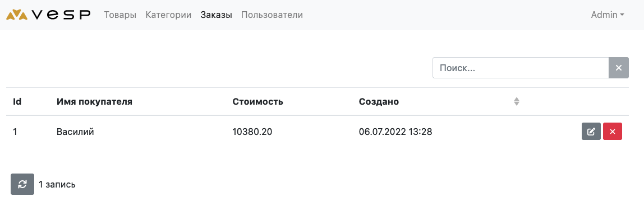The height and width of the screenshot is (206, 644).
Task: Sort the table by Создано column
Action: pyautogui.click(x=379, y=101)
